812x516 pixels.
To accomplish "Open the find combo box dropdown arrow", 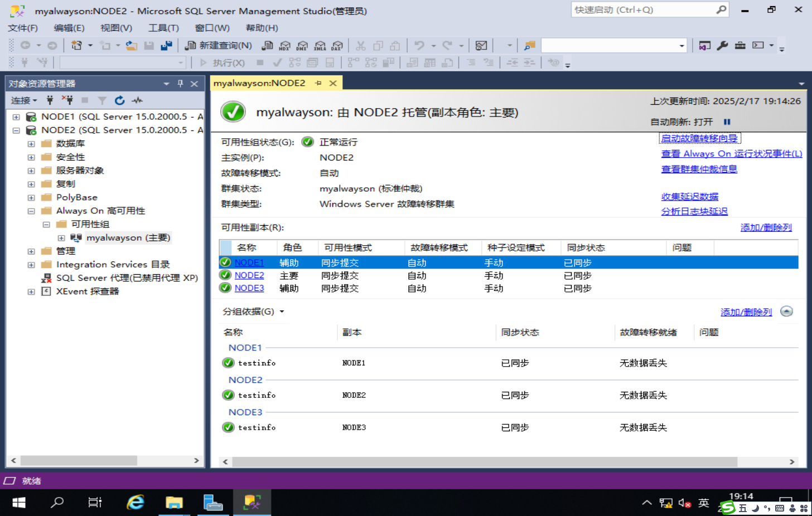I will (x=681, y=46).
